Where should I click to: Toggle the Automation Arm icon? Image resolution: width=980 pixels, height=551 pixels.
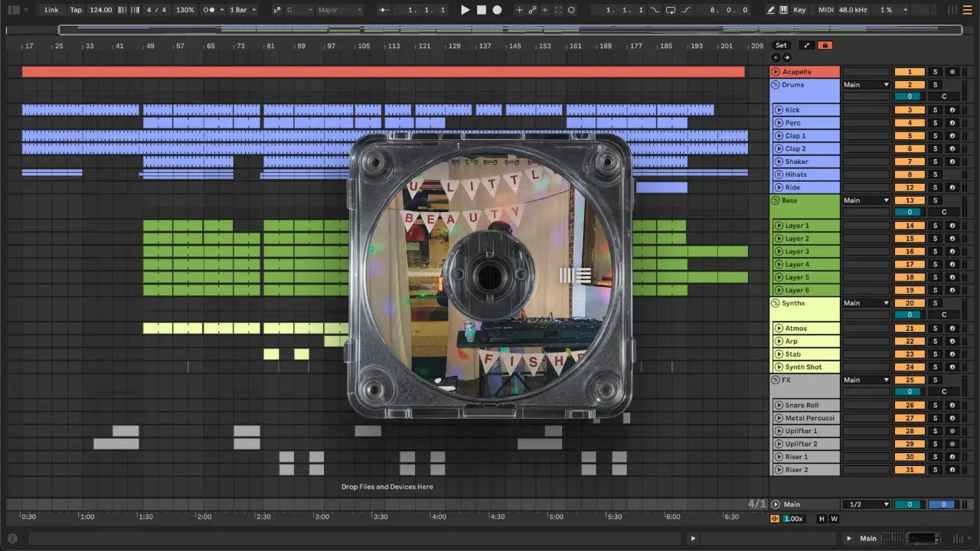(532, 10)
